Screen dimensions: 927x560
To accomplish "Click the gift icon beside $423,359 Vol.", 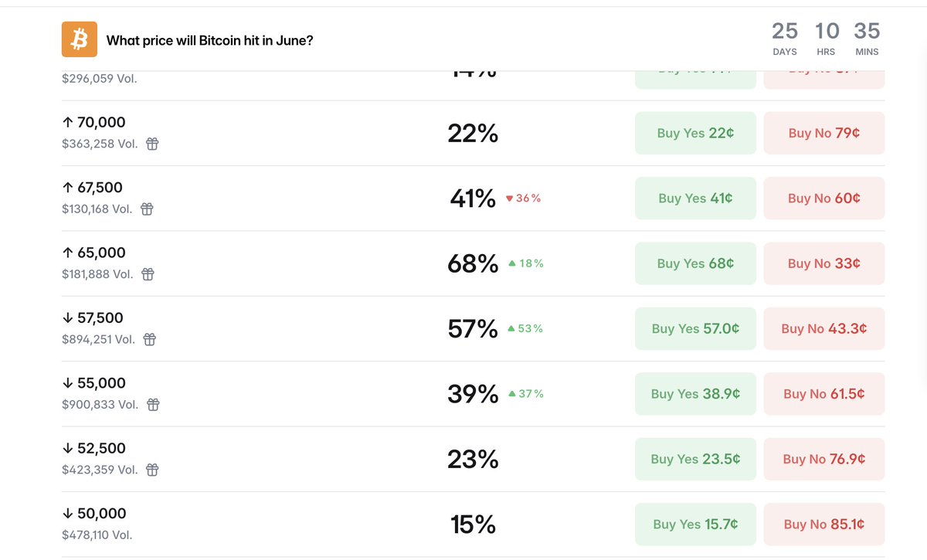I will [x=152, y=470].
